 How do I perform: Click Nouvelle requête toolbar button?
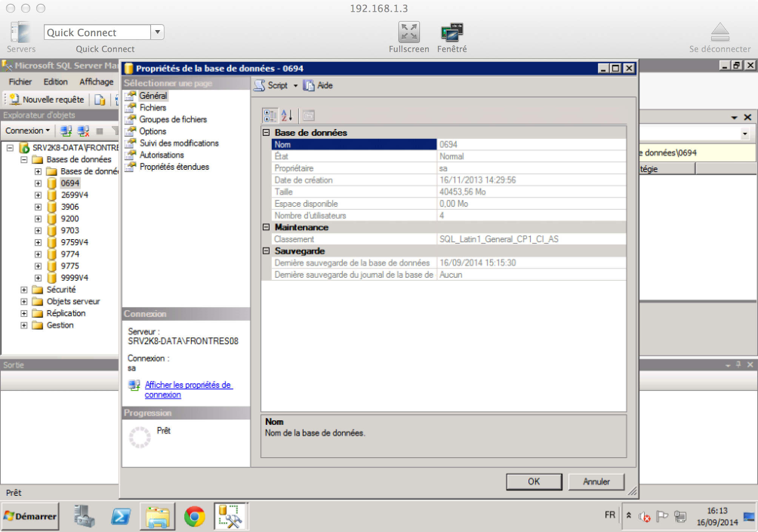(47, 100)
